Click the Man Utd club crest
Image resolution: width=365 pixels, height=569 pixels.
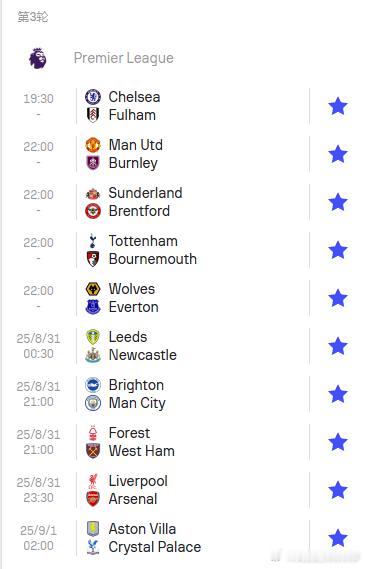tap(93, 145)
